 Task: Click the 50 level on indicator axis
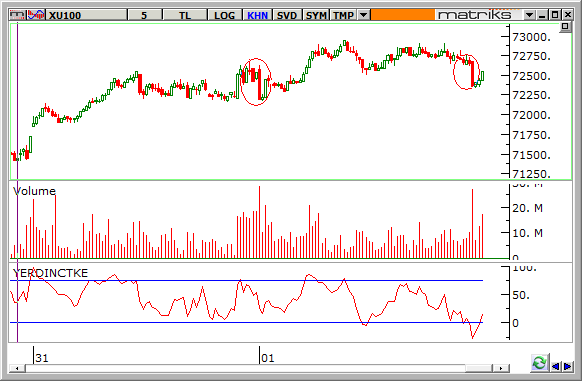(521, 295)
